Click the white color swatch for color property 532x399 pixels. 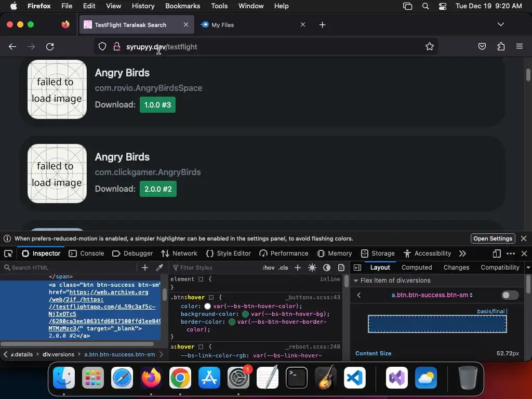coord(208,307)
